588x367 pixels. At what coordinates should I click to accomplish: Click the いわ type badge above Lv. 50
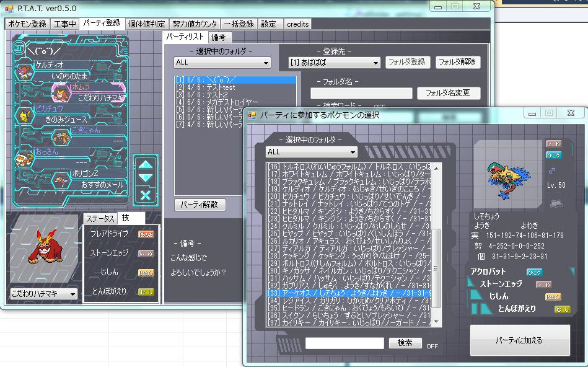coord(553,144)
